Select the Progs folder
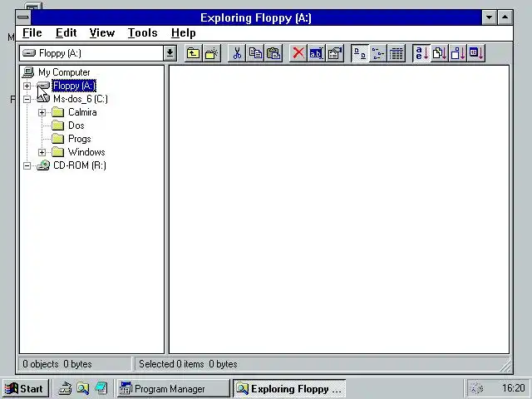This screenshot has height=399, width=532. 80,139
